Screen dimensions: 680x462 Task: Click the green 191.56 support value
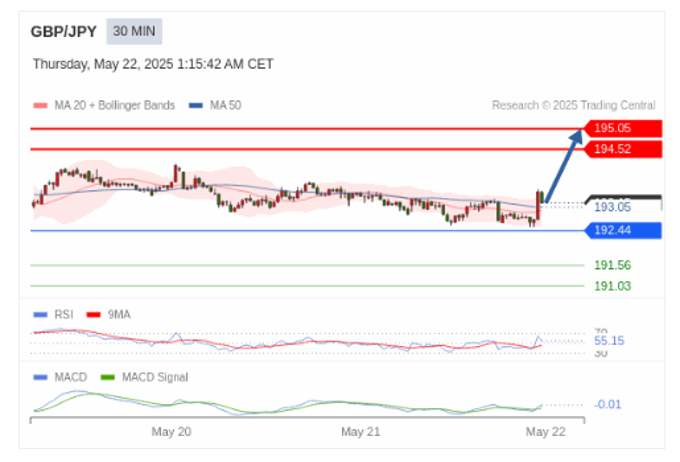click(x=612, y=265)
